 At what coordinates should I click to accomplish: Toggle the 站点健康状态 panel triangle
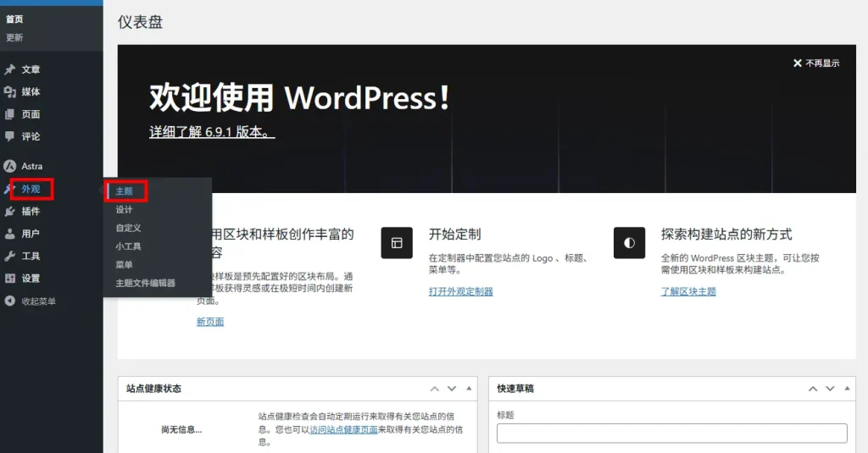[x=469, y=389]
